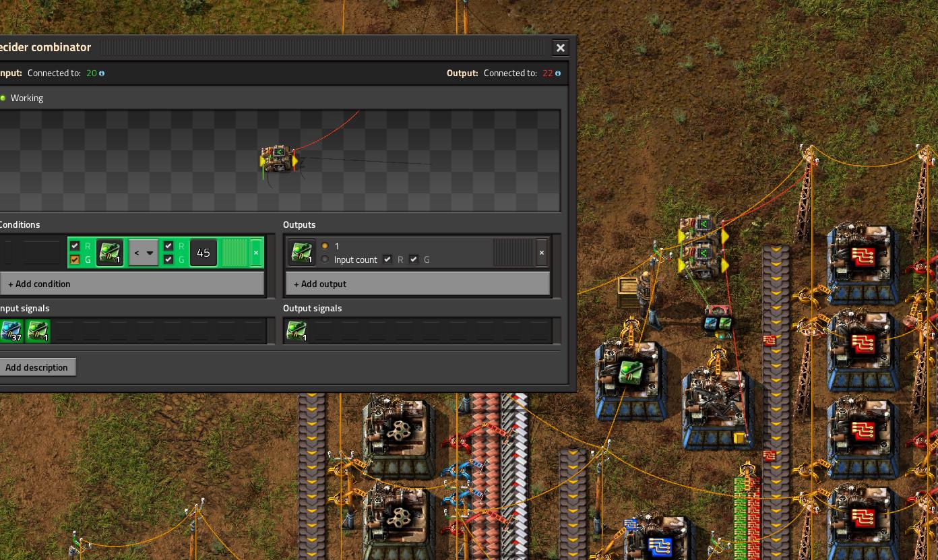Click the combinator in the preview pane
The height and width of the screenshot is (560, 938).
click(x=278, y=160)
